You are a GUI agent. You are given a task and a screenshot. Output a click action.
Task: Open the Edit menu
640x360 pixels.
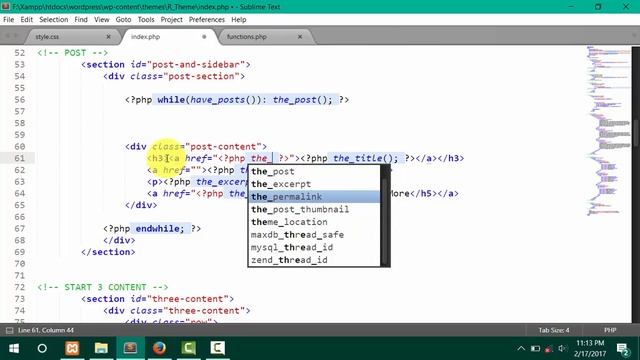pos(27,20)
